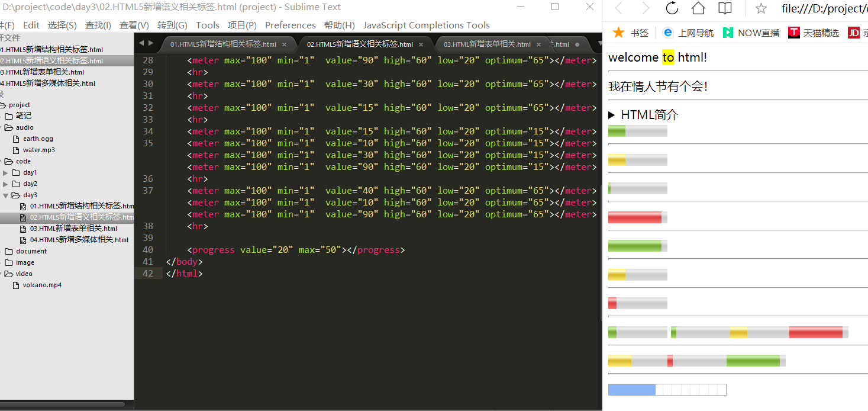Reload the browser page
Viewport: 868px width, 411px height.
click(672, 8)
